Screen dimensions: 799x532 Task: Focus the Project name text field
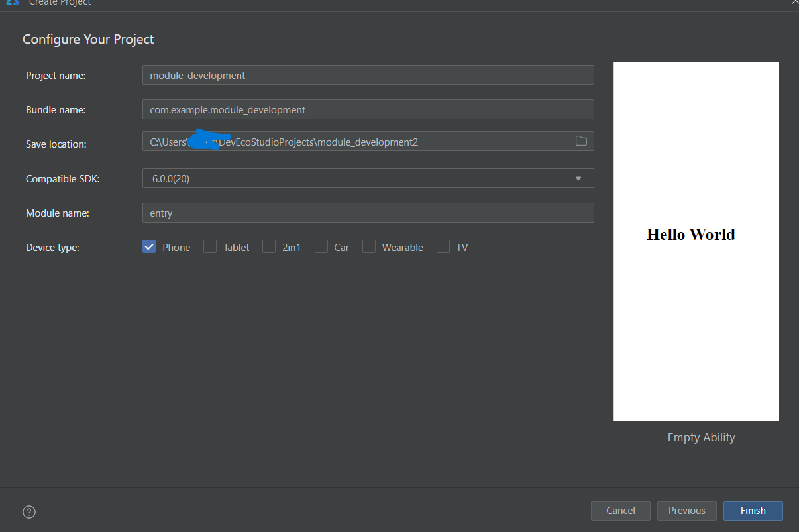tap(368, 75)
